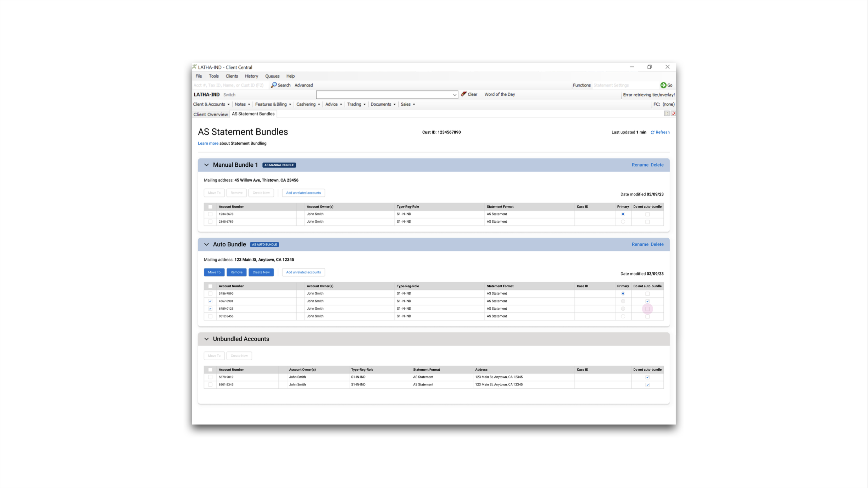Collapse the Unbundled Accounts section
The width and height of the screenshot is (868, 488).
pyautogui.click(x=206, y=339)
